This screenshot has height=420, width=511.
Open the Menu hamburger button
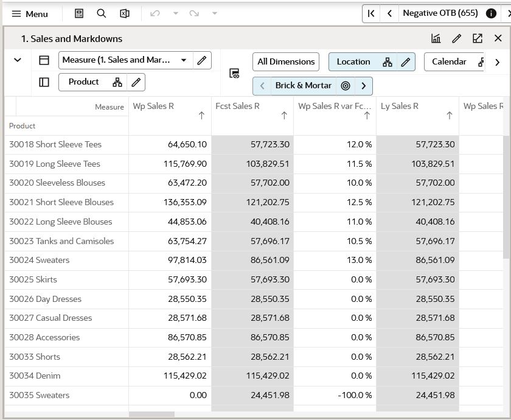(x=30, y=13)
